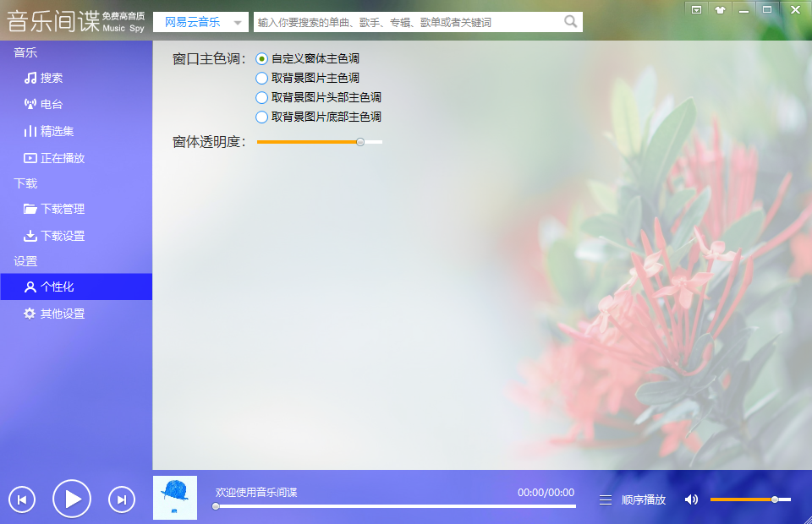
Task: Click the search input field
Action: [x=407, y=22]
